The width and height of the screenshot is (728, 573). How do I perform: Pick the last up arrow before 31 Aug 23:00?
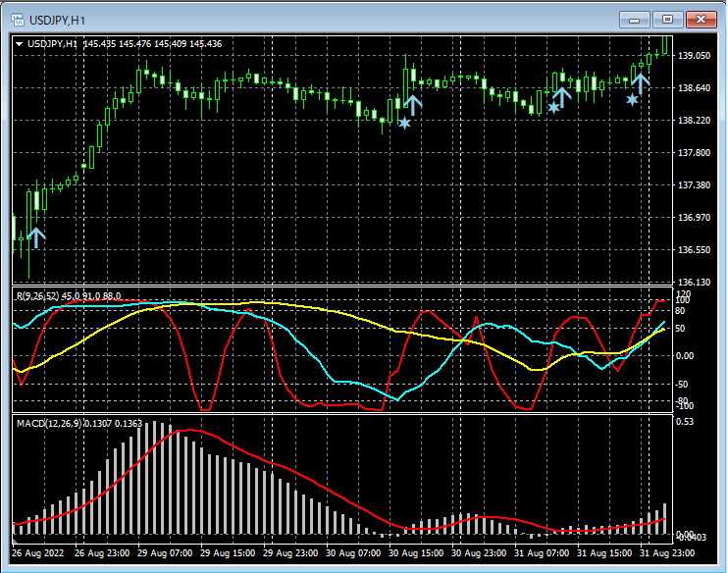tap(640, 82)
